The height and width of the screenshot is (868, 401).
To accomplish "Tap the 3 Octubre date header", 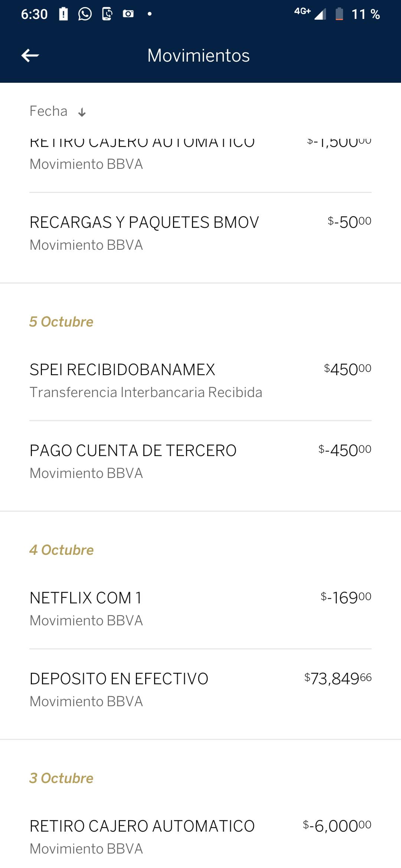I will coord(62,778).
